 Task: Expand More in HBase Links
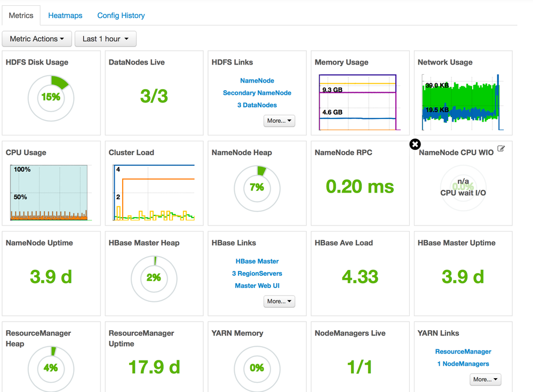279,301
